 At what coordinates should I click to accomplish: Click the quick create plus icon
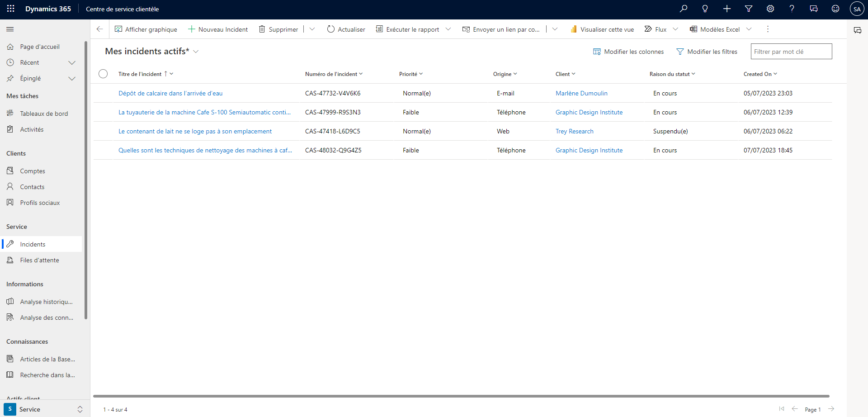coord(727,9)
